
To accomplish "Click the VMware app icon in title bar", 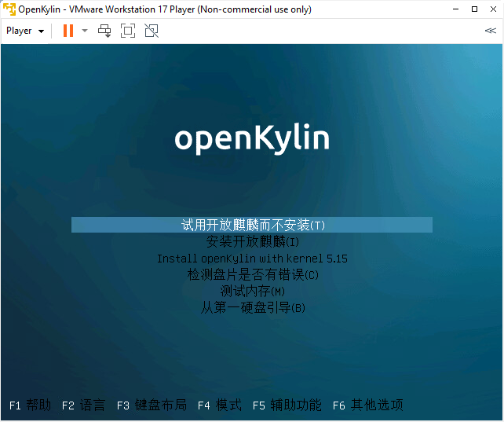I will click(x=9, y=9).
